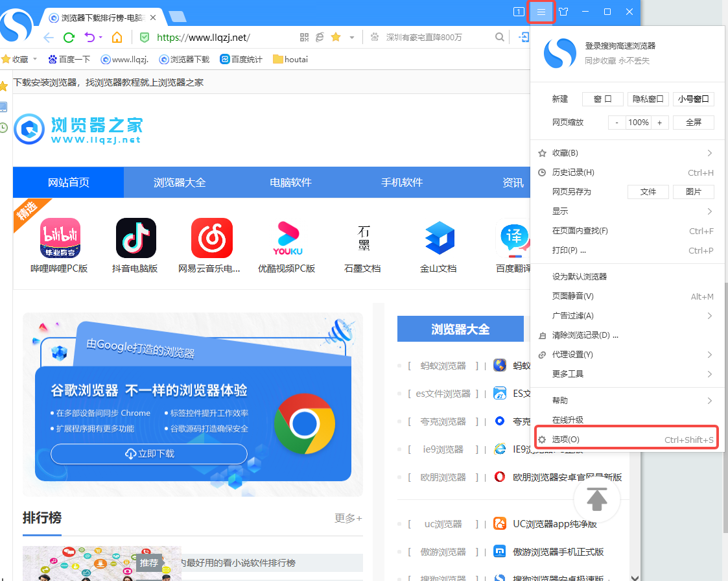
Task: Expand the 更多工具 submenu
Action: point(709,374)
